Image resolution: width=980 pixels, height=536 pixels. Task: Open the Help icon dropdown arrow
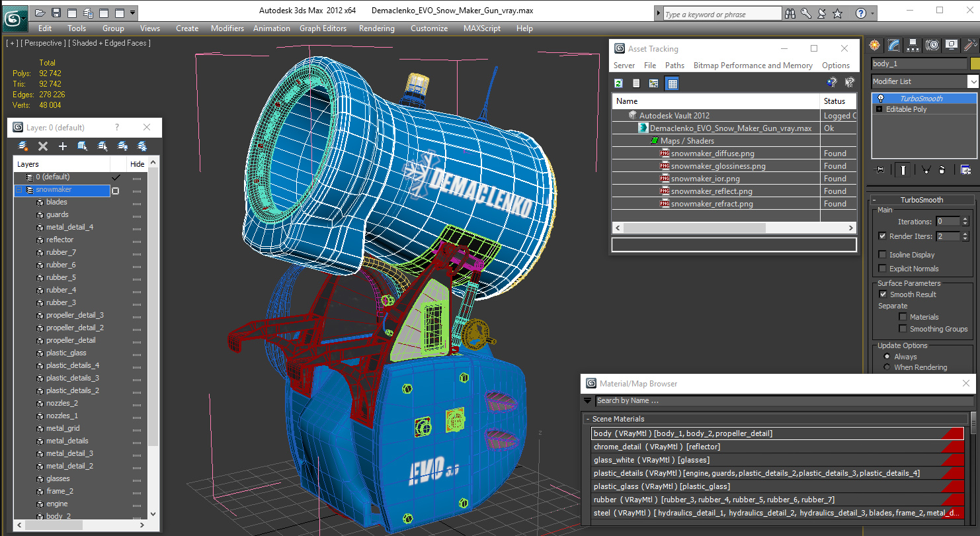click(873, 13)
